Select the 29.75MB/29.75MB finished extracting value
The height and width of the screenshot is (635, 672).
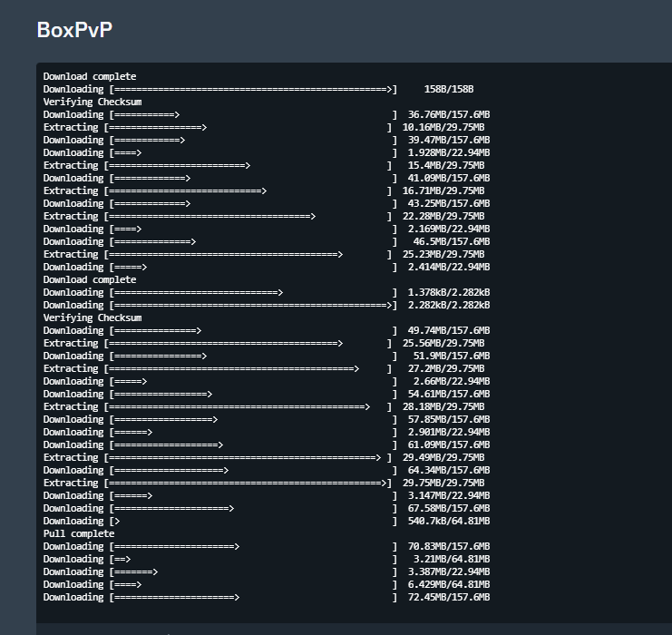pyautogui.click(x=443, y=484)
